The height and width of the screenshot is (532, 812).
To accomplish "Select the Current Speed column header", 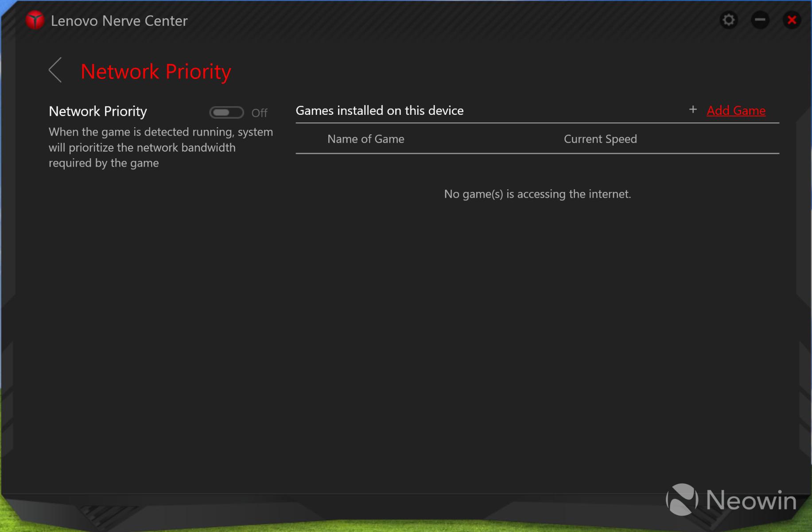I will coord(600,139).
